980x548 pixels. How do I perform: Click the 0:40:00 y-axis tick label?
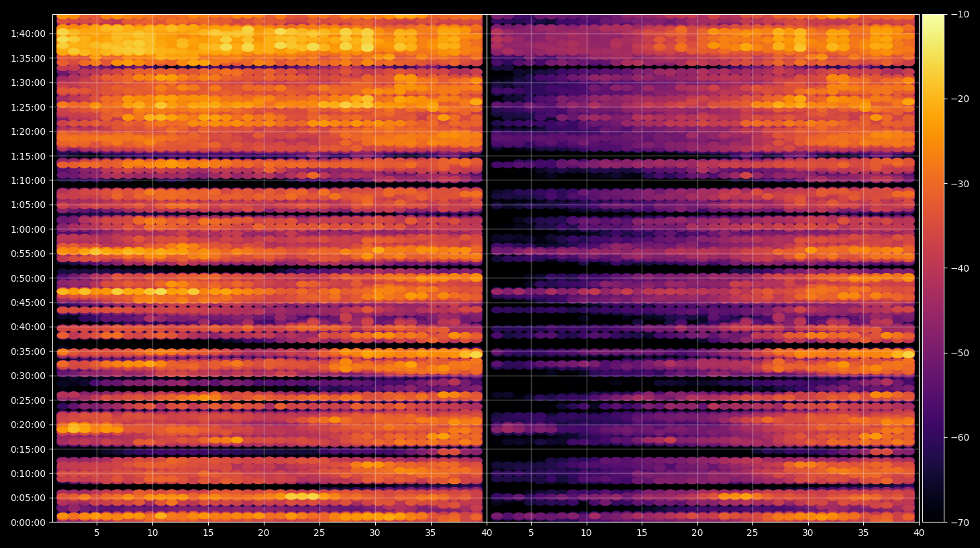[28, 327]
